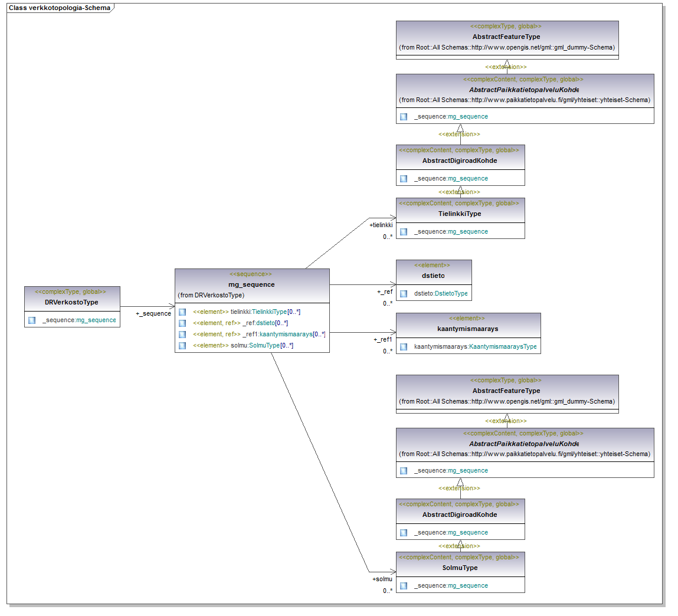Viewport: 678px width, 616px height.
Task: Select the TielinkkiType class title
Action: point(460,214)
